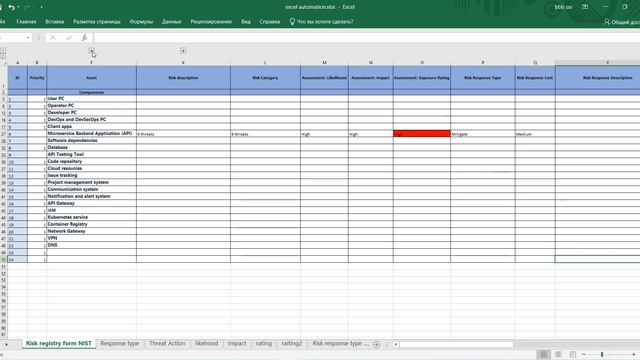Select the Cloud resources cell
This screenshot has height=360, width=640.
91,168
